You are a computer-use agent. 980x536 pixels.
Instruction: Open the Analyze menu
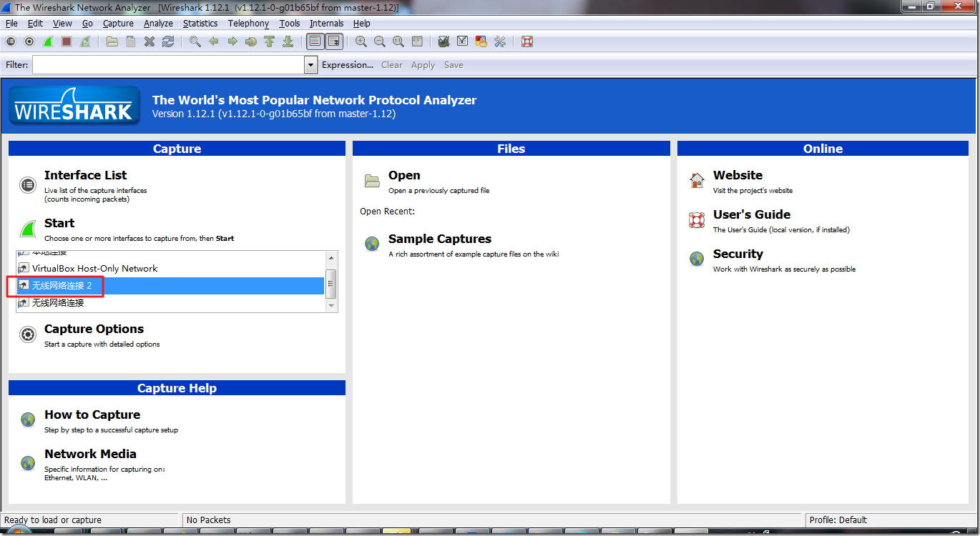pos(159,24)
